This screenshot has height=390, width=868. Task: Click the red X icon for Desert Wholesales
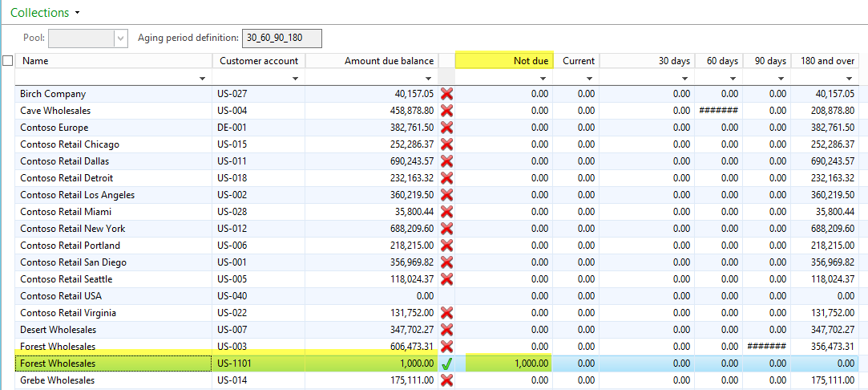pos(446,330)
